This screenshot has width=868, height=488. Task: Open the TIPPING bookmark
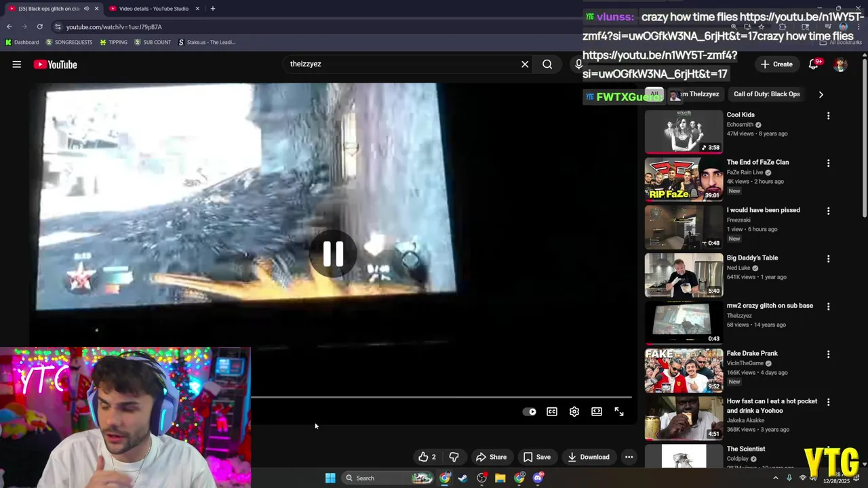113,42
